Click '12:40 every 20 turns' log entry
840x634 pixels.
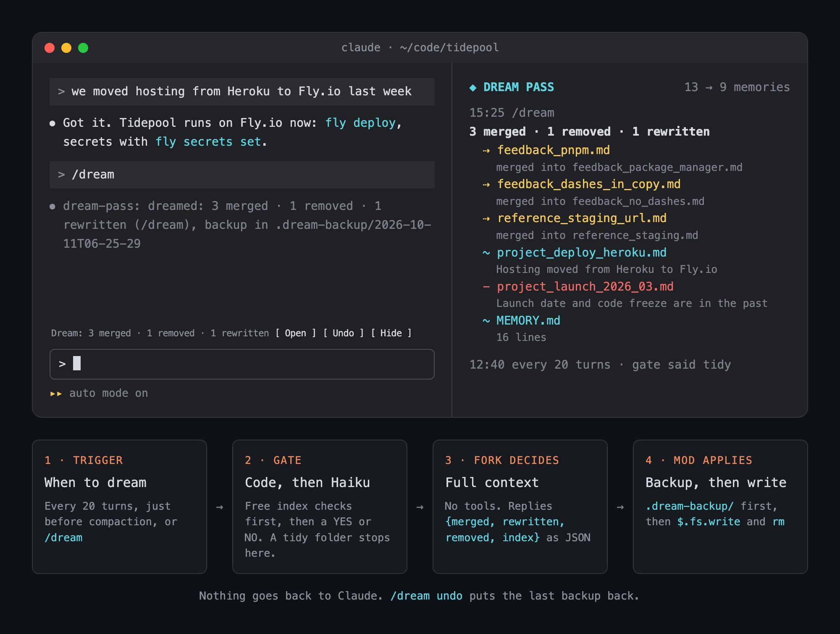coord(600,365)
